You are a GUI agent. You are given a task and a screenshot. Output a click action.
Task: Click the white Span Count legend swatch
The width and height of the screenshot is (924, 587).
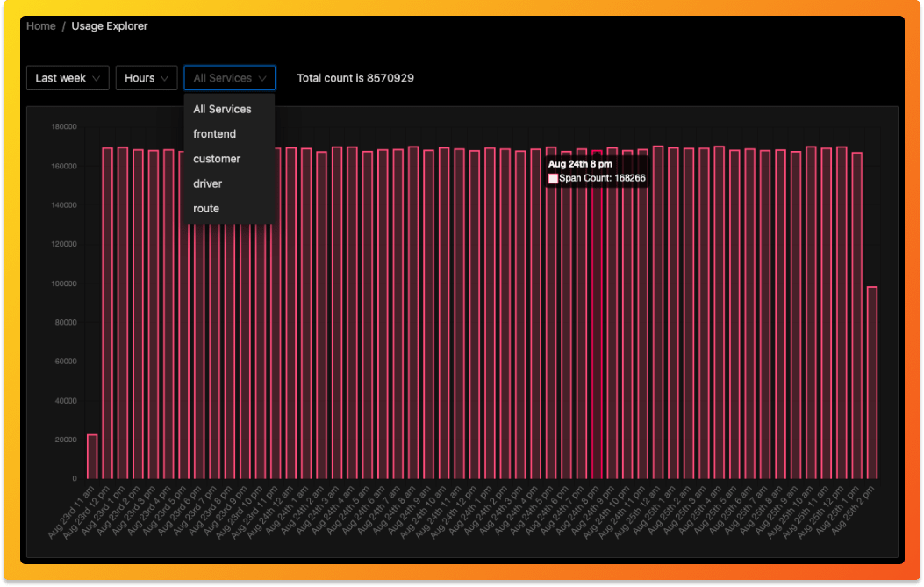pyautogui.click(x=553, y=179)
